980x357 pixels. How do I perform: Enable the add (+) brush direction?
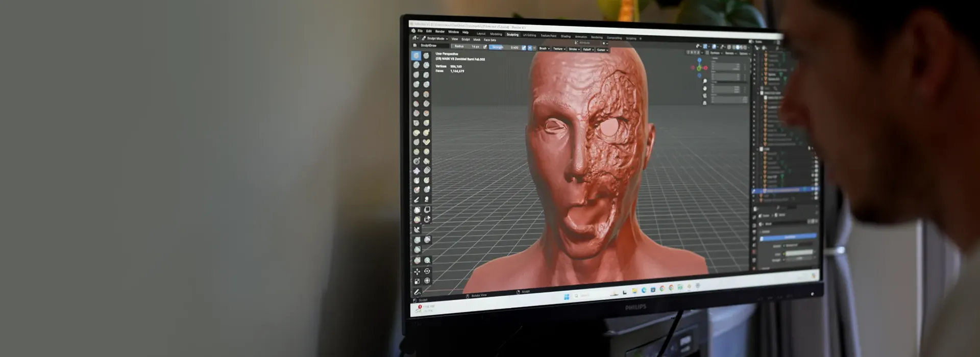pyautogui.click(x=530, y=48)
